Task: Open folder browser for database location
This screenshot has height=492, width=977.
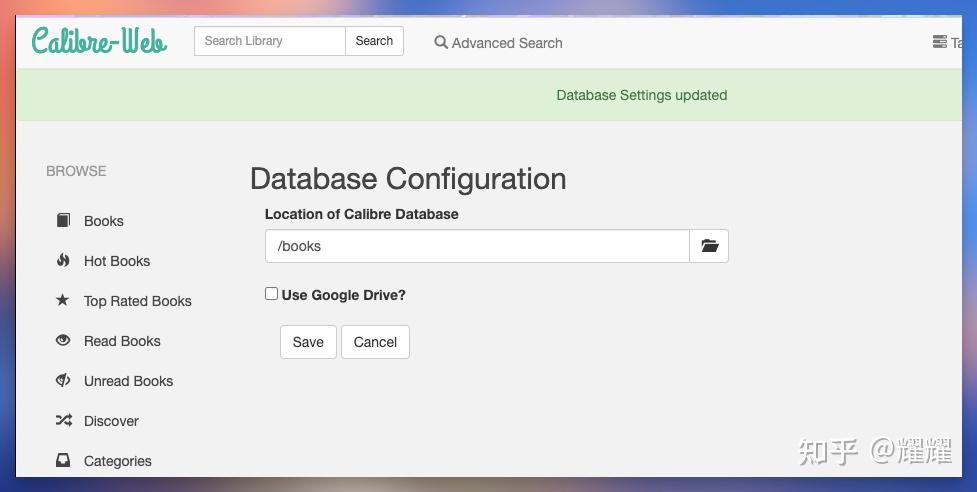Action: [x=709, y=246]
